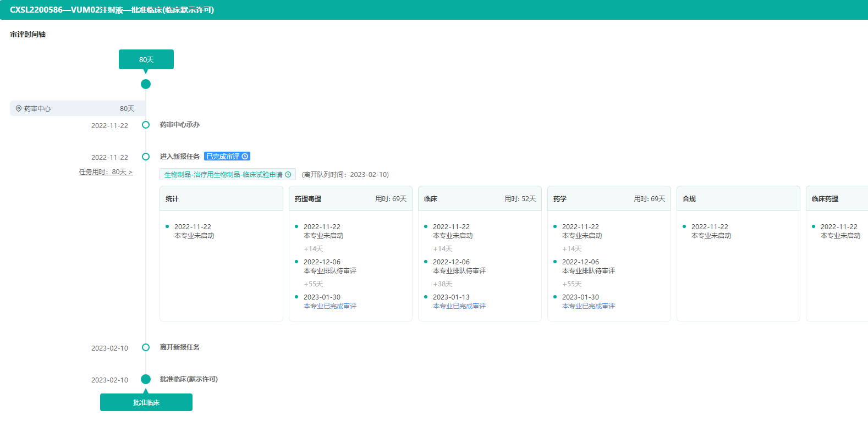Click the 批准临床 button at timeline bottom
Screen dimensions: 868x427
tap(146, 402)
